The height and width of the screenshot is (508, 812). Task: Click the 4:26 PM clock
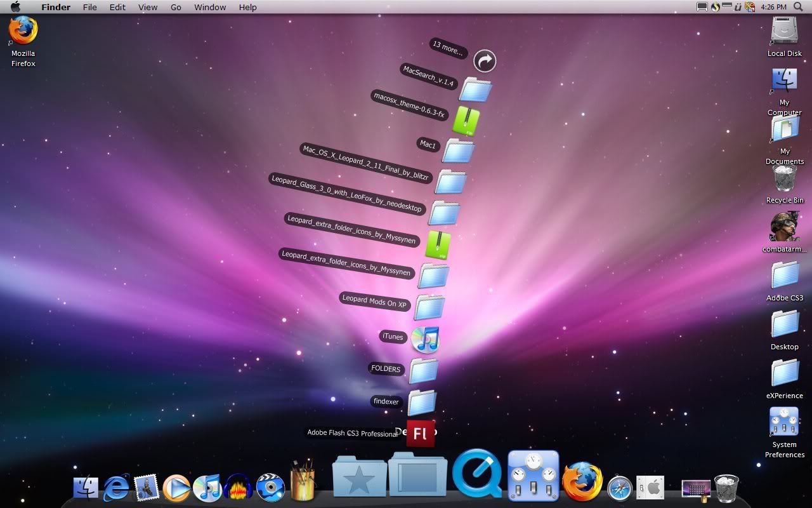774,7
